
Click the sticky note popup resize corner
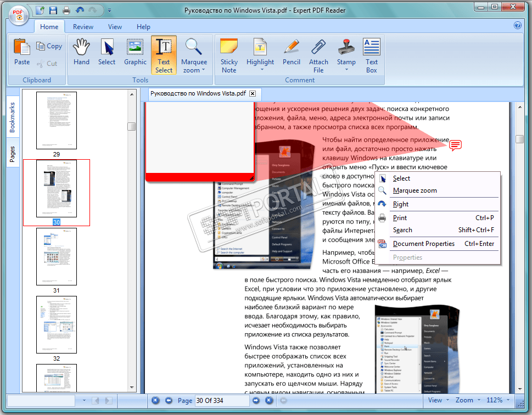(251, 178)
